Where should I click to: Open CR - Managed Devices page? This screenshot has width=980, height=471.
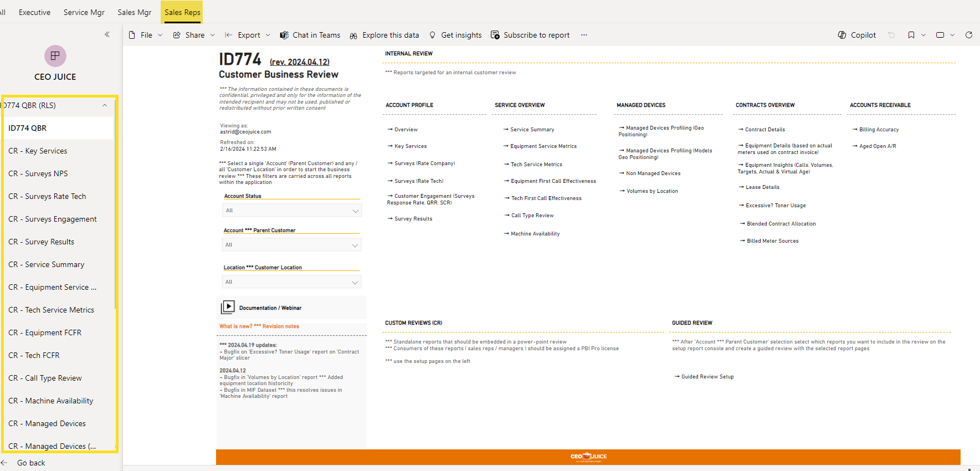tap(58, 423)
